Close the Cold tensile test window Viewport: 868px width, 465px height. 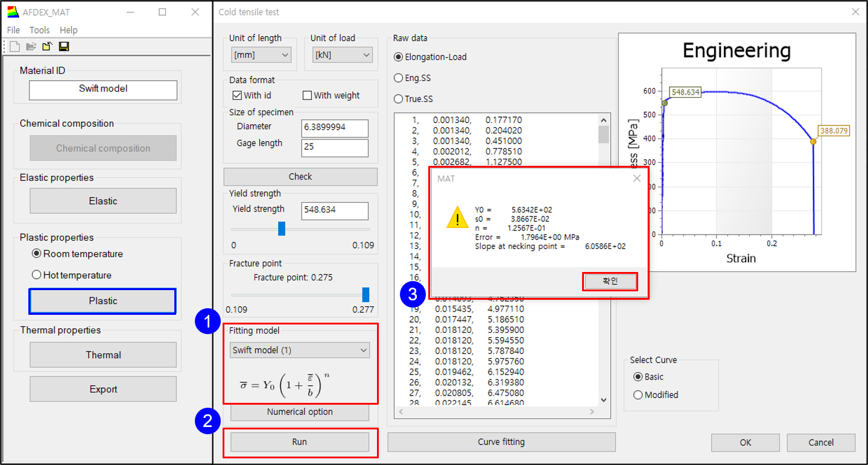point(855,12)
